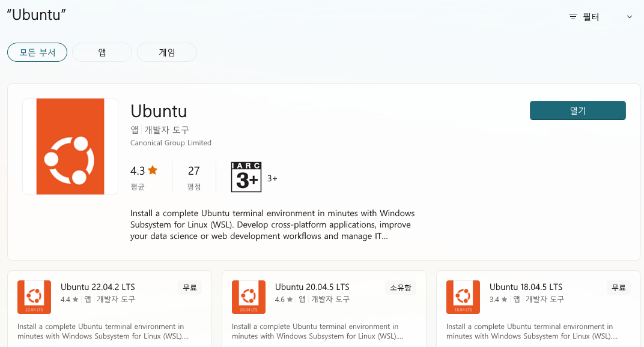
Task: Click 개발자 도구 under main Ubuntu title
Action: click(167, 130)
